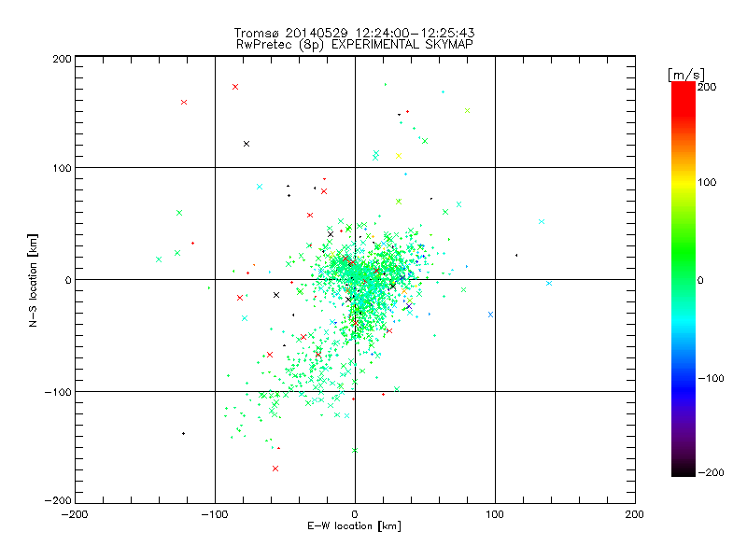Pick the dark blue band of the colorbar
Image resolution: width=747 pixels, height=560 pixels.
(684, 390)
